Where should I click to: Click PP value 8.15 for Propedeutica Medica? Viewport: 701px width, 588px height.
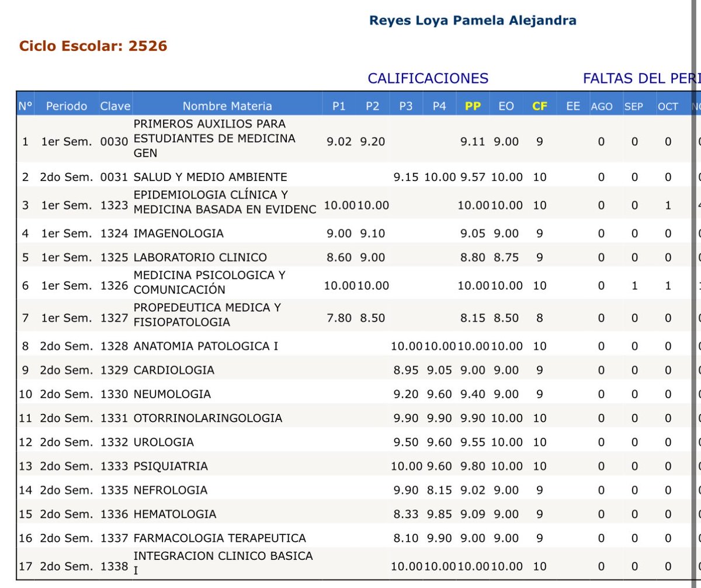coord(473,318)
